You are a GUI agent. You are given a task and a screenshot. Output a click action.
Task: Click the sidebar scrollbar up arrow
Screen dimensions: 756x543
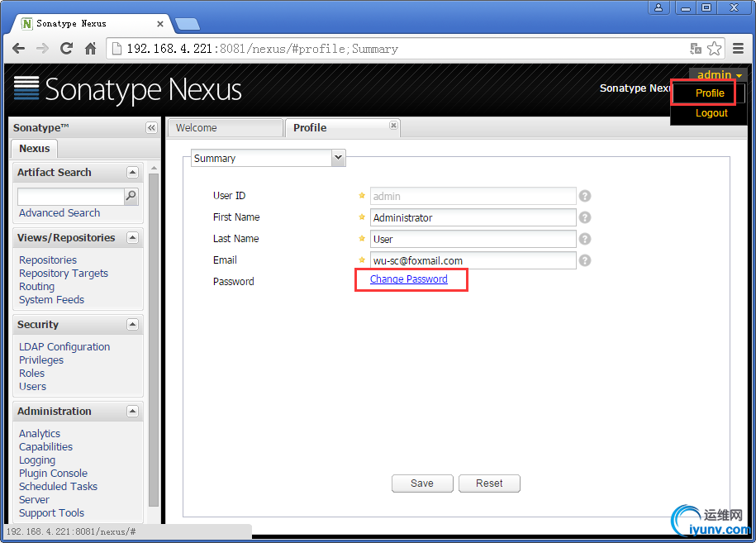[x=154, y=169]
